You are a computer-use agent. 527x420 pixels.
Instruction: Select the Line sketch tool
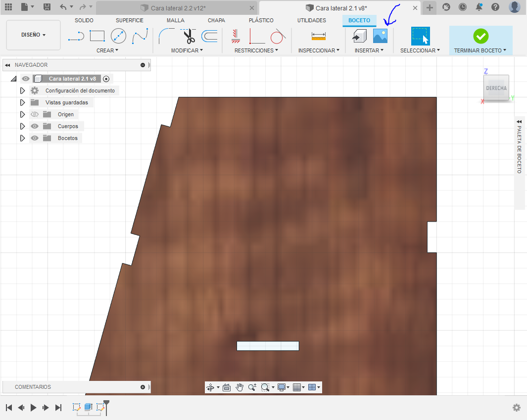(76, 36)
